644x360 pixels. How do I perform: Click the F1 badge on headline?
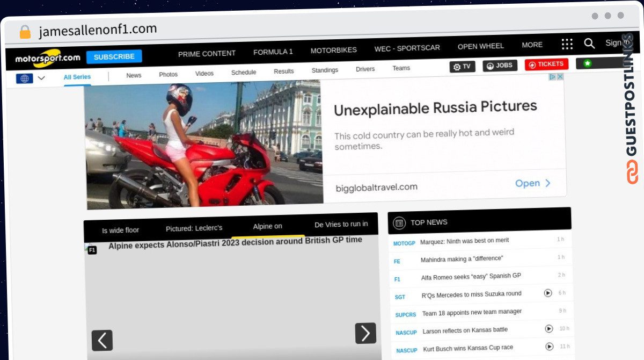pos(92,250)
